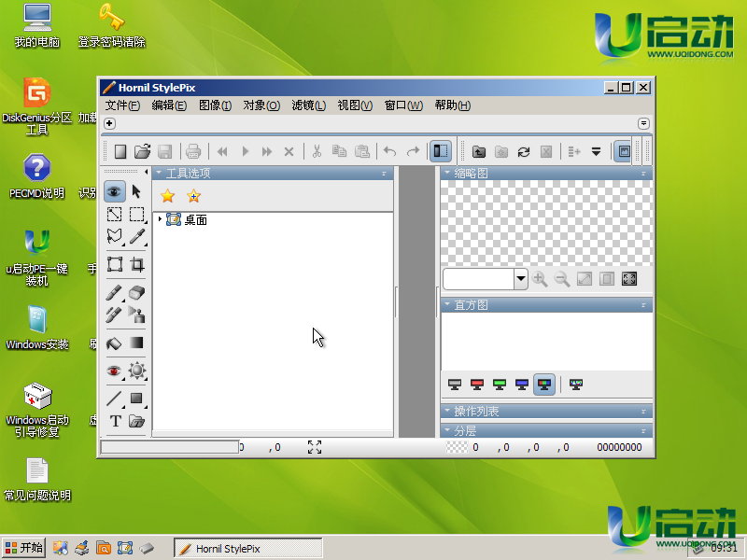Toggle the eye view tool button
Viewport: 747px width, 560px height.
pos(114,191)
